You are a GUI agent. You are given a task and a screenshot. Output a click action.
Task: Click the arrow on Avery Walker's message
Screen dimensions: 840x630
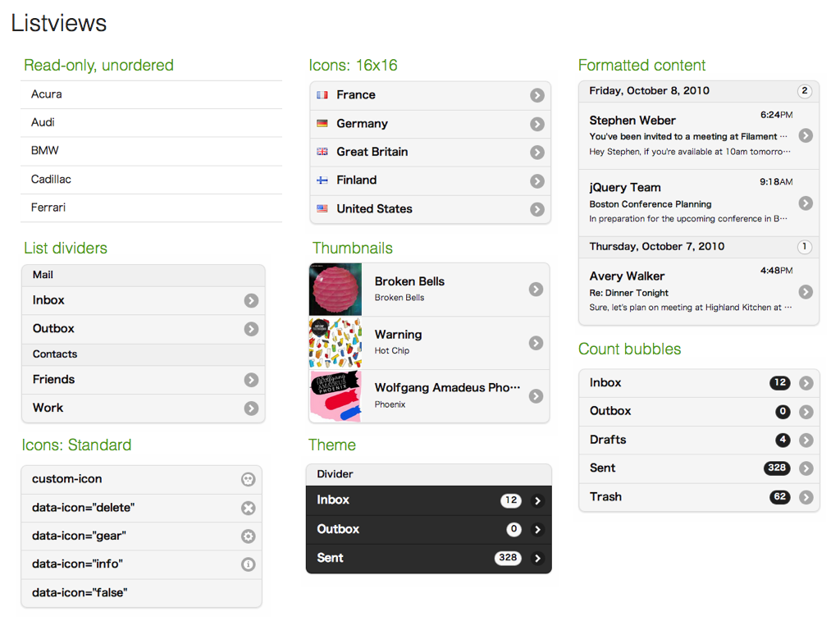point(806,292)
